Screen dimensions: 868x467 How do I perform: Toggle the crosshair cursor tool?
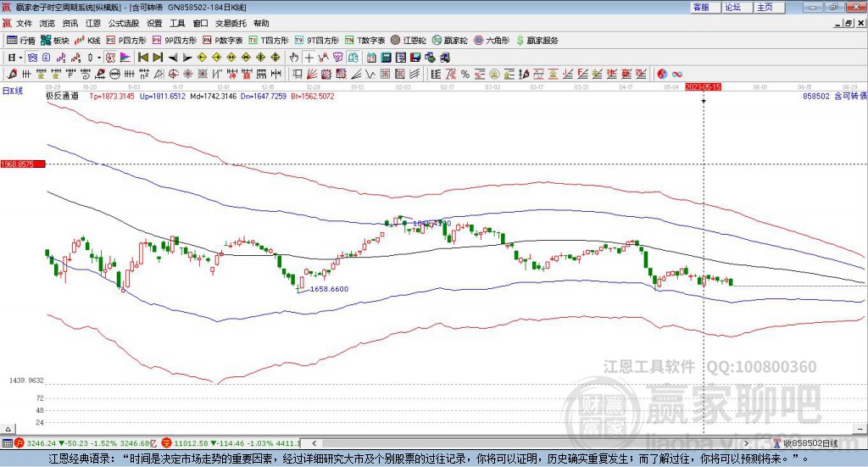tap(309, 58)
